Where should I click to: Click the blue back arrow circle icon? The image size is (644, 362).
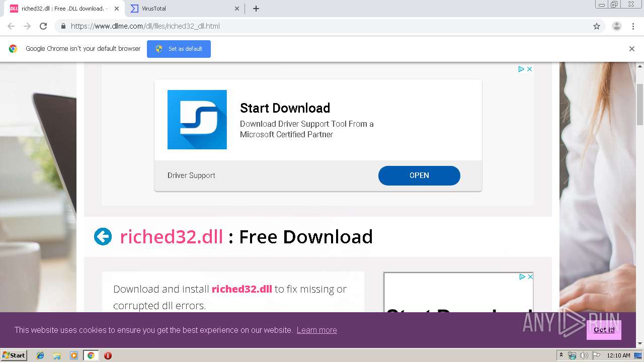[x=103, y=236]
